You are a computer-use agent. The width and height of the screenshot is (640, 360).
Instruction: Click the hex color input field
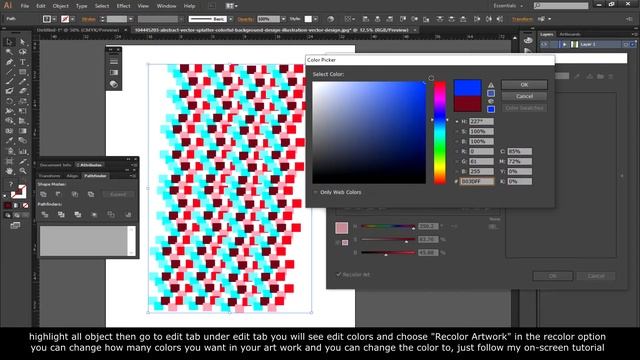[x=477, y=181]
